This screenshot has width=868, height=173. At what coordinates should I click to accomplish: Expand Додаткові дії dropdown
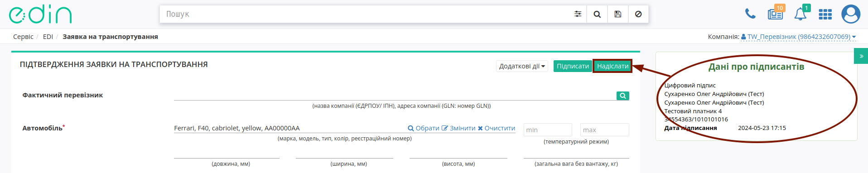(522, 66)
